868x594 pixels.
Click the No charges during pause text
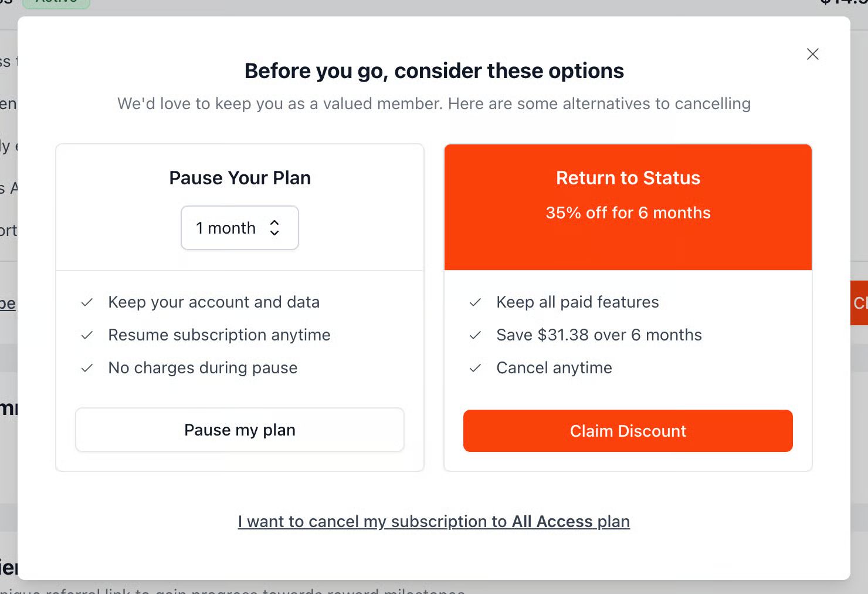coord(203,367)
